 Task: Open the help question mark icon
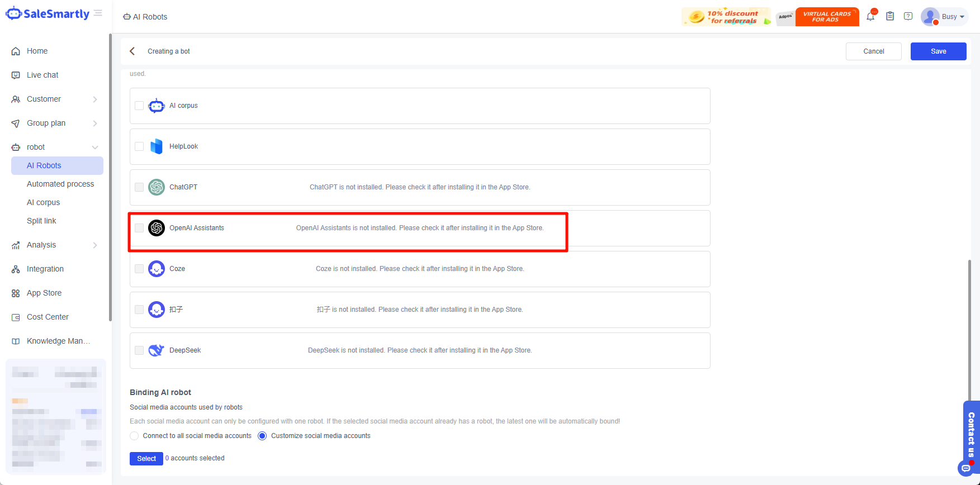tap(908, 17)
